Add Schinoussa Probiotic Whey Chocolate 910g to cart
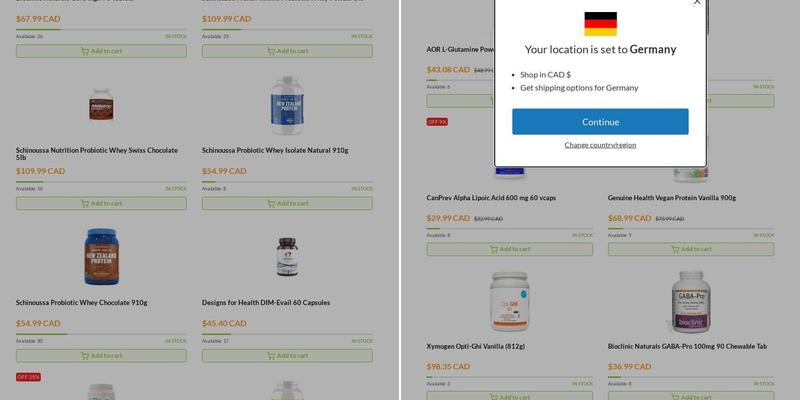 coord(101,356)
